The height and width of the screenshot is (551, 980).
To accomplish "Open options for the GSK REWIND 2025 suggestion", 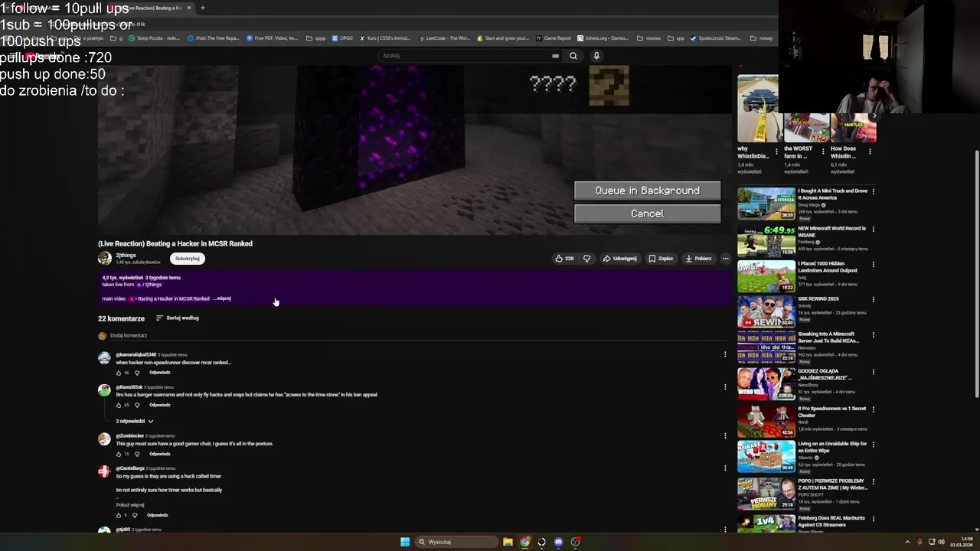I will [873, 299].
